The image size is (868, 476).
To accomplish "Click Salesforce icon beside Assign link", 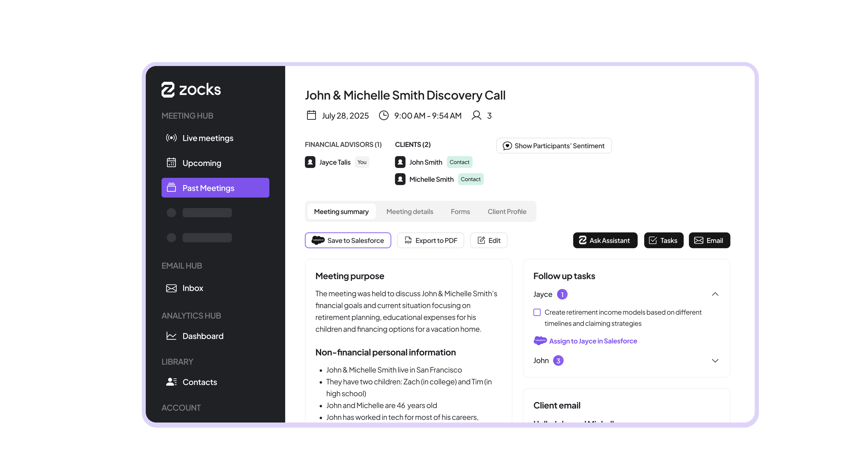I will [541, 341].
